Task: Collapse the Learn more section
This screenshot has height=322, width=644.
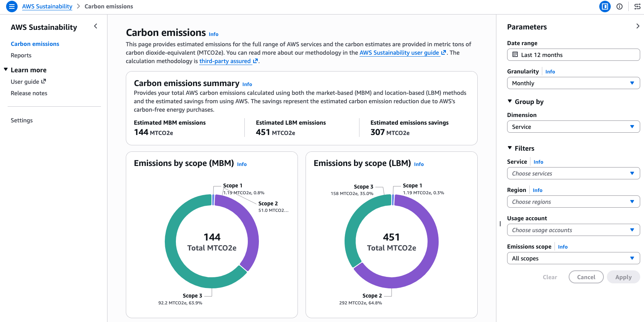Action: tap(6, 70)
